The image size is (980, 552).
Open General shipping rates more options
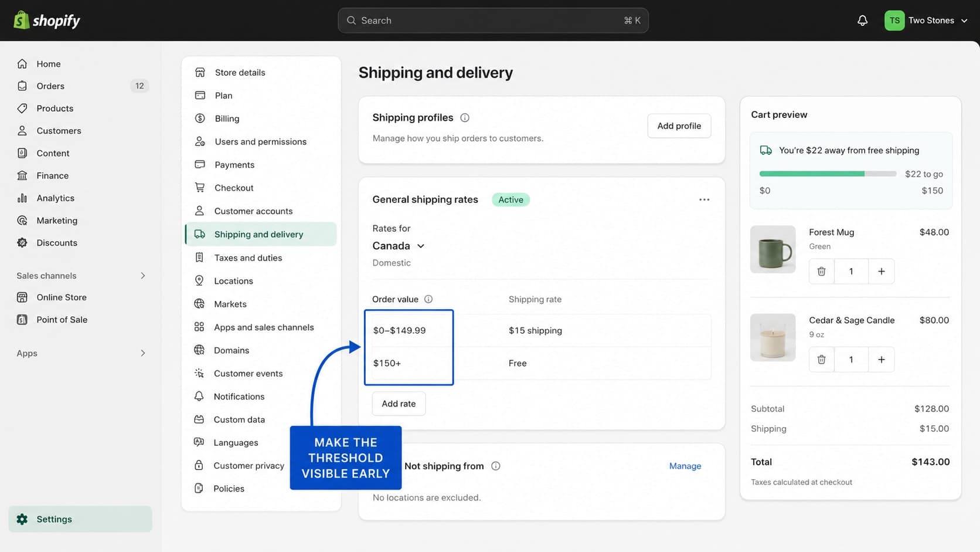[x=704, y=199]
